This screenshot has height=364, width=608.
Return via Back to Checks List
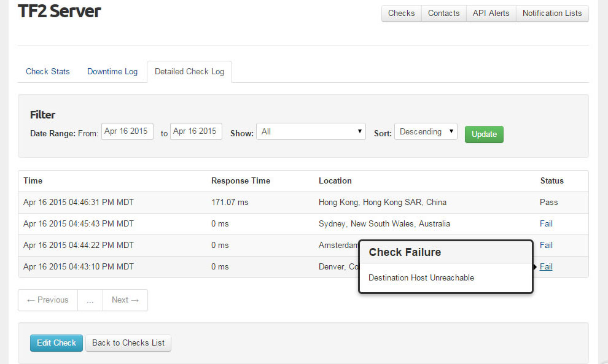coord(128,343)
